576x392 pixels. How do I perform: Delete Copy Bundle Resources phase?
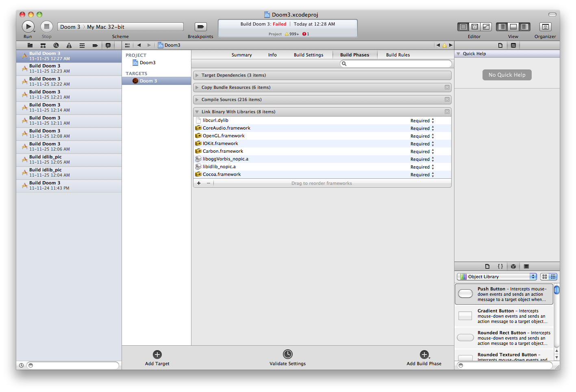(447, 87)
